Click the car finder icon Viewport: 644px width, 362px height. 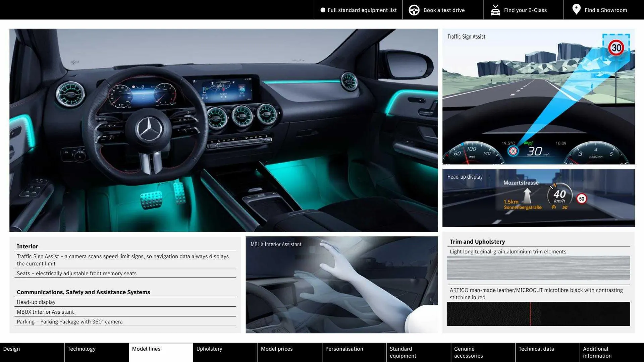(495, 10)
